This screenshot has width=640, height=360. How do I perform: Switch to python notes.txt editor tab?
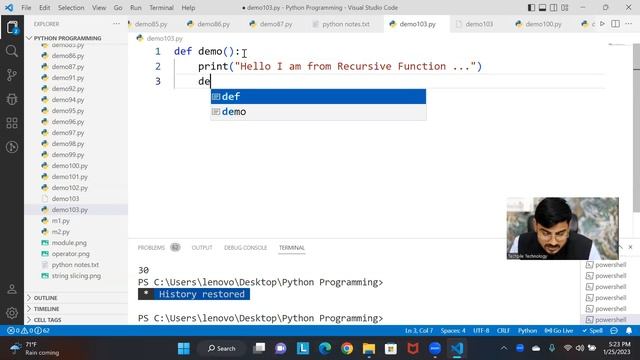pyautogui.click(x=342, y=24)
